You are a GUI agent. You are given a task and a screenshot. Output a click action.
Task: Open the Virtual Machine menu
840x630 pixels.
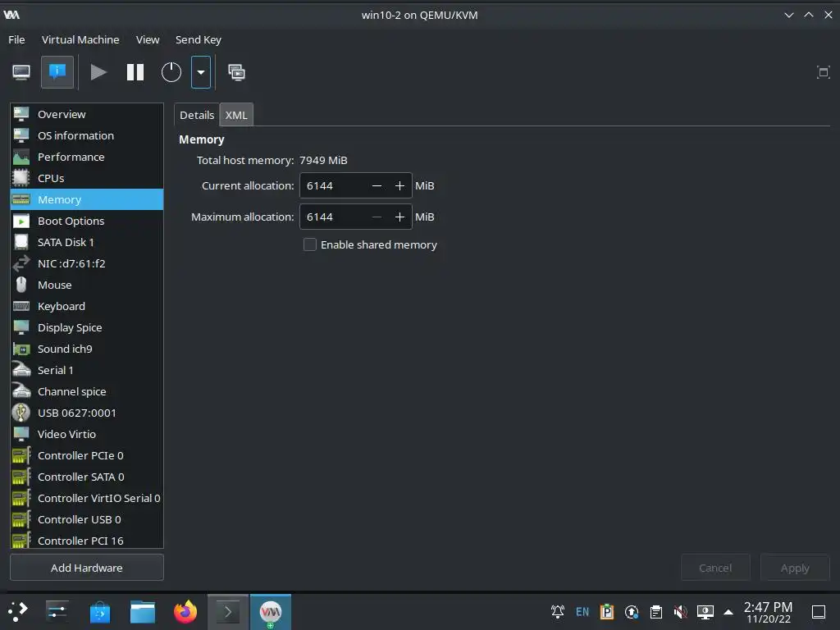80,39
